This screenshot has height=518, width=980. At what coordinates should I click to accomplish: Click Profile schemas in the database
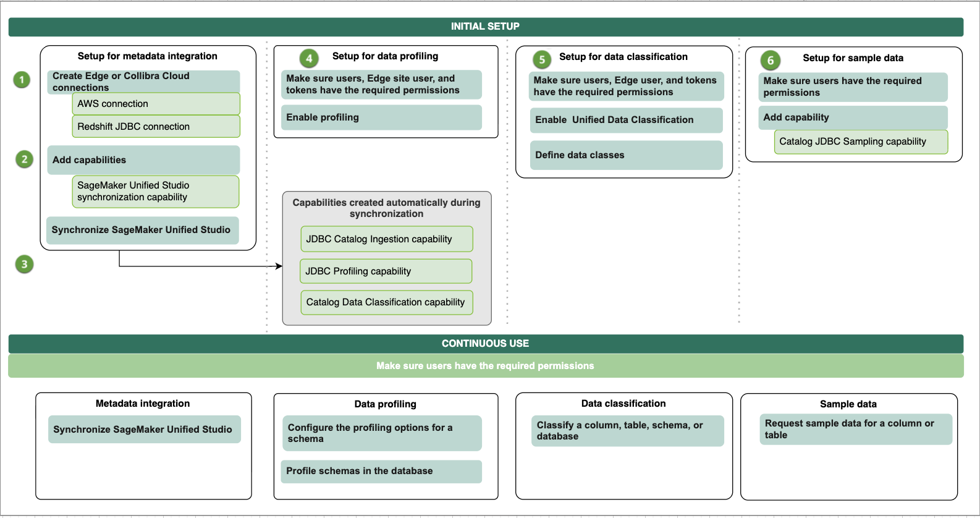click(x=381, y=472)
